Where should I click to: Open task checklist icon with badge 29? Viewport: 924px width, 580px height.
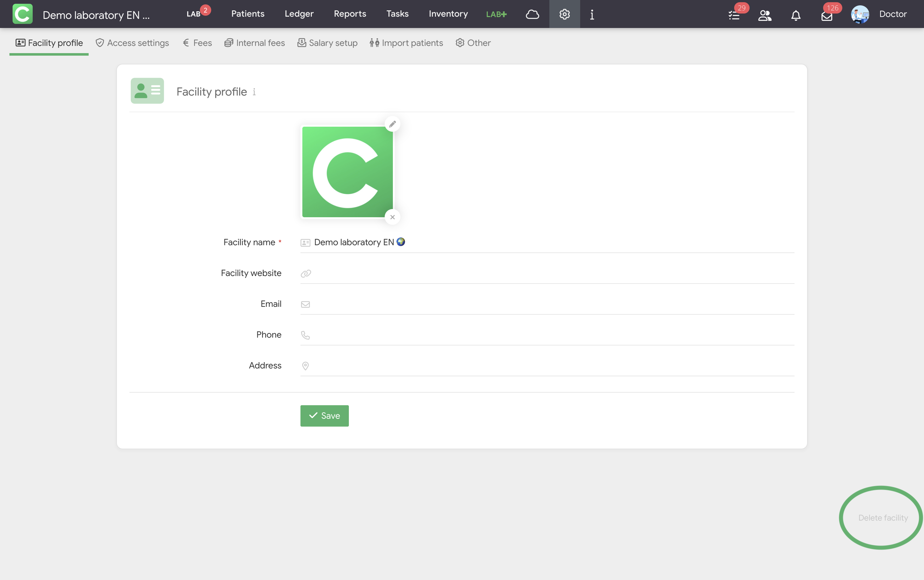[734, 15]
